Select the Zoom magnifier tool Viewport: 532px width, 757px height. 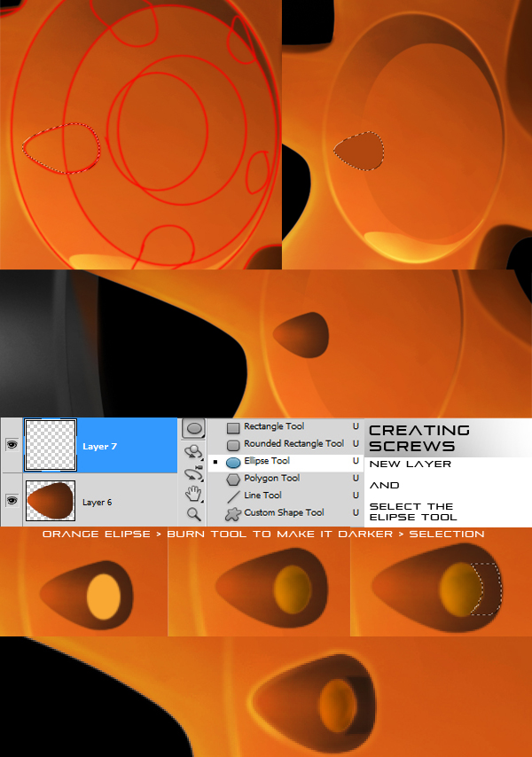[x=193, y=514]
